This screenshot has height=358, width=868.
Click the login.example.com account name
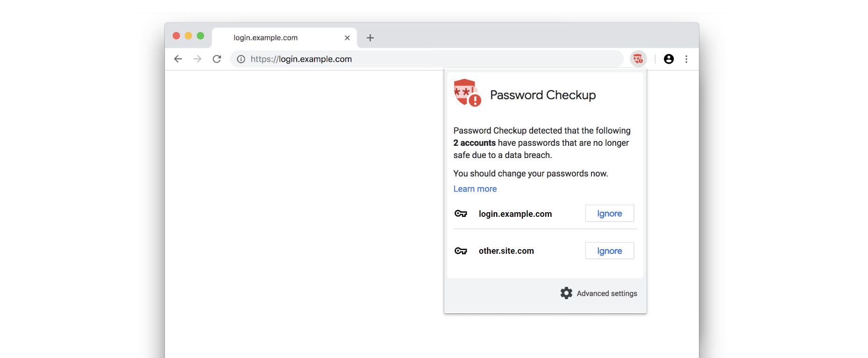(x=515, y=214)
